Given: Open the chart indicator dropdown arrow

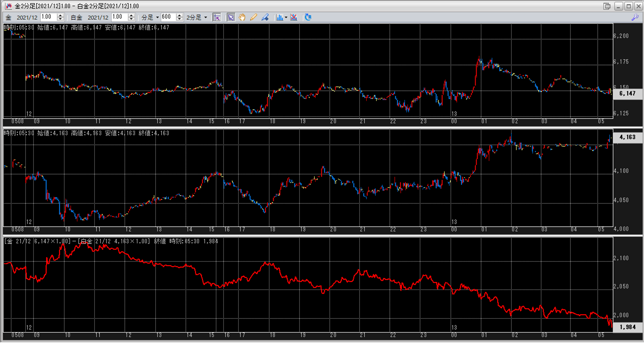Looking at the screenshot, I should 286,17.
